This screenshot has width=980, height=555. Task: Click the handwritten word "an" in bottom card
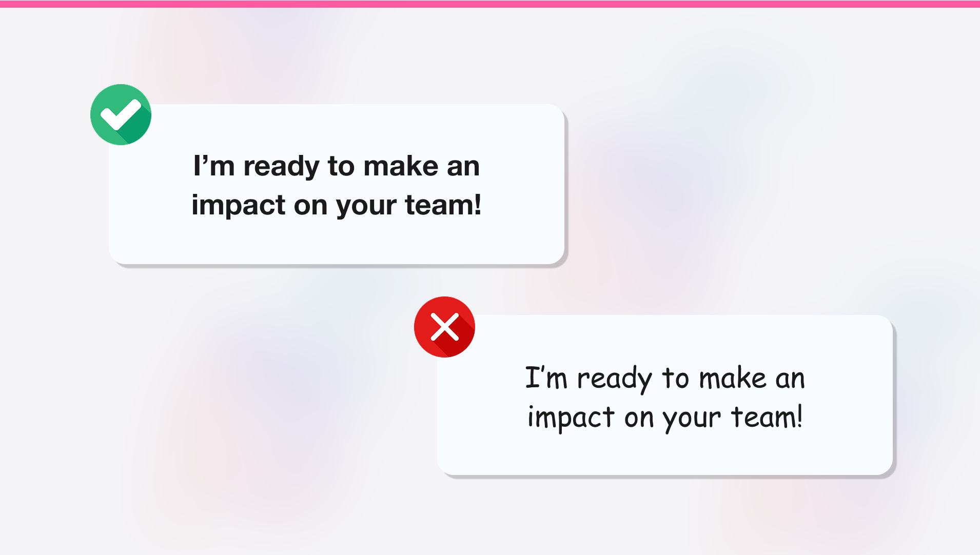(x=790, y=380)
